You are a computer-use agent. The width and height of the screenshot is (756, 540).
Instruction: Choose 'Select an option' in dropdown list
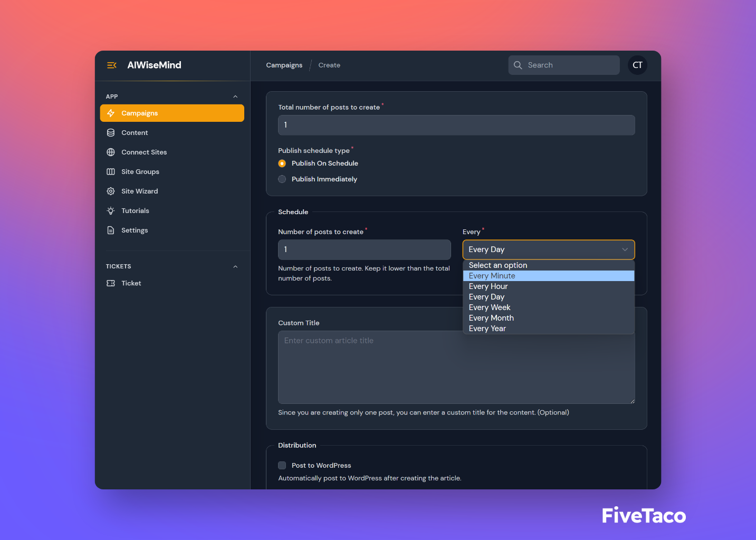(x=549, y=265)
